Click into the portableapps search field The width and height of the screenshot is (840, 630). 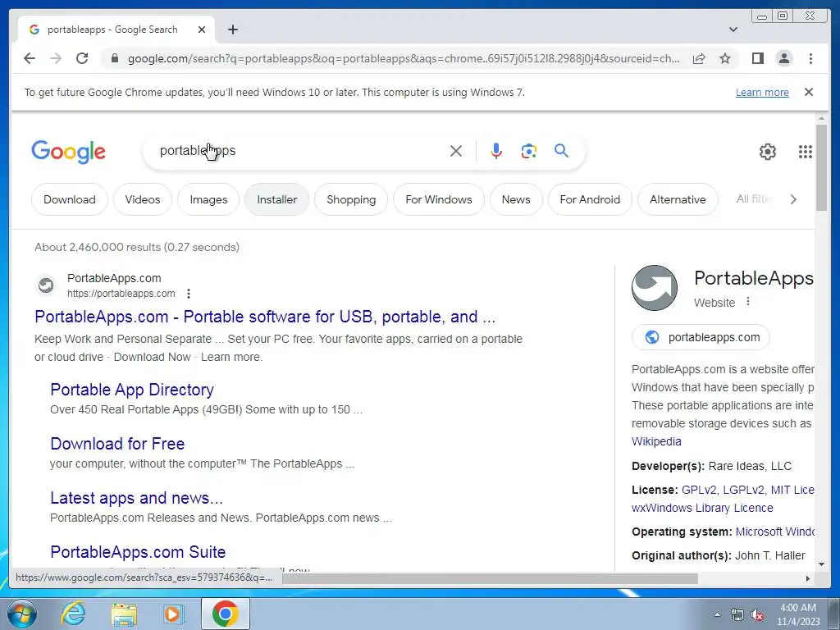[300, 151]
